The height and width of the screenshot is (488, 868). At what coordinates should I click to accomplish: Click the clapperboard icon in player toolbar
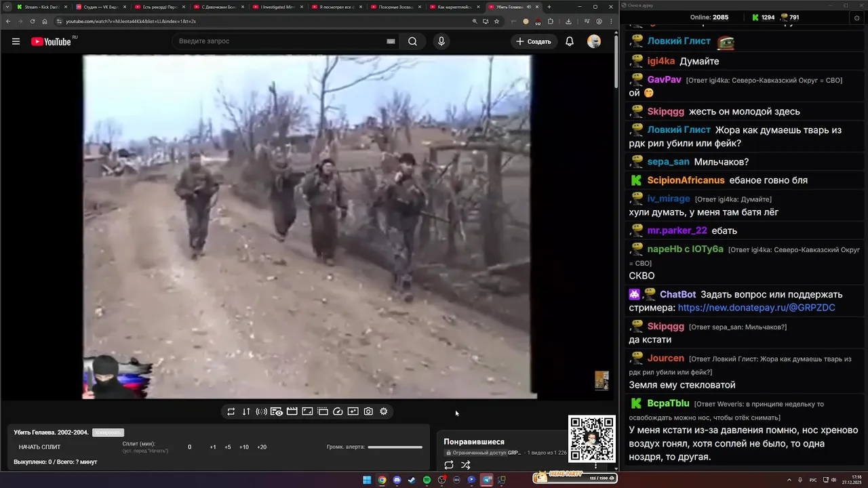(x=292, y=411)
